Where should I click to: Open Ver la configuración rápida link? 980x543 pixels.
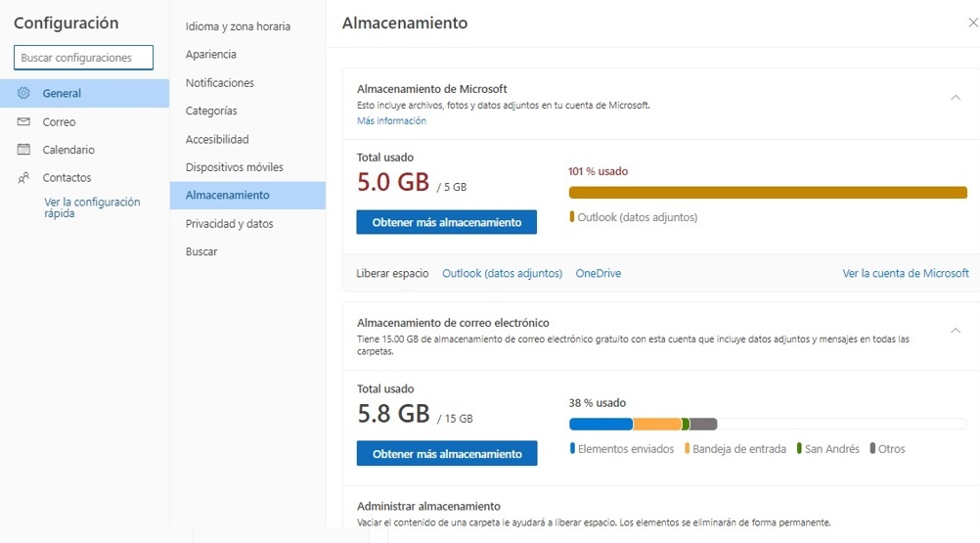click(x=92, y=207)
